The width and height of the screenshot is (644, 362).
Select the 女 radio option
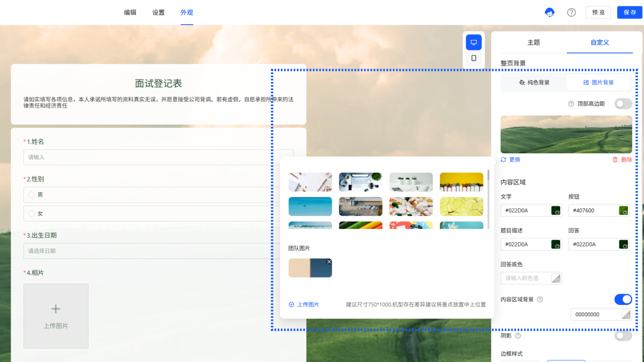31,214
